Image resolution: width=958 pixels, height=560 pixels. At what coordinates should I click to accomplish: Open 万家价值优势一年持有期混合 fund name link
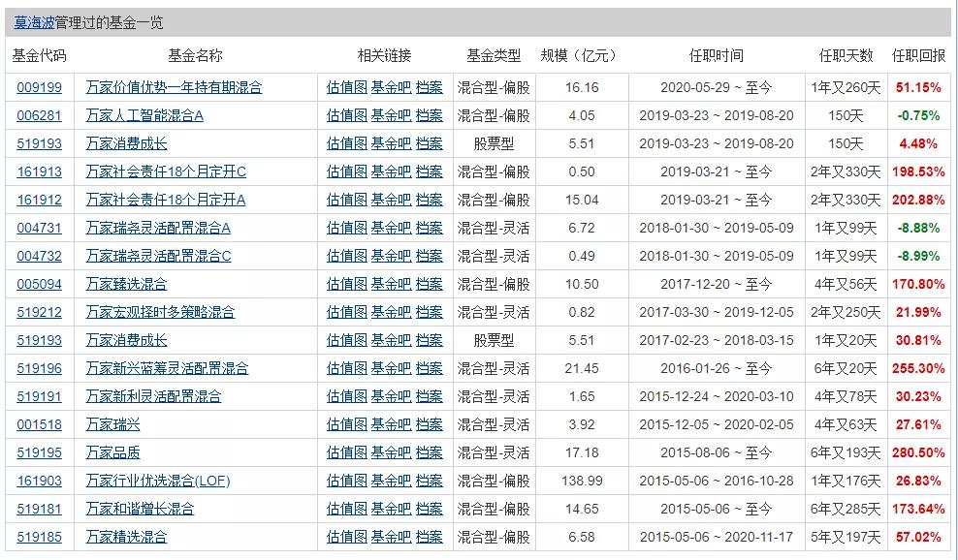pyautogui.click(x=175, y=87)
